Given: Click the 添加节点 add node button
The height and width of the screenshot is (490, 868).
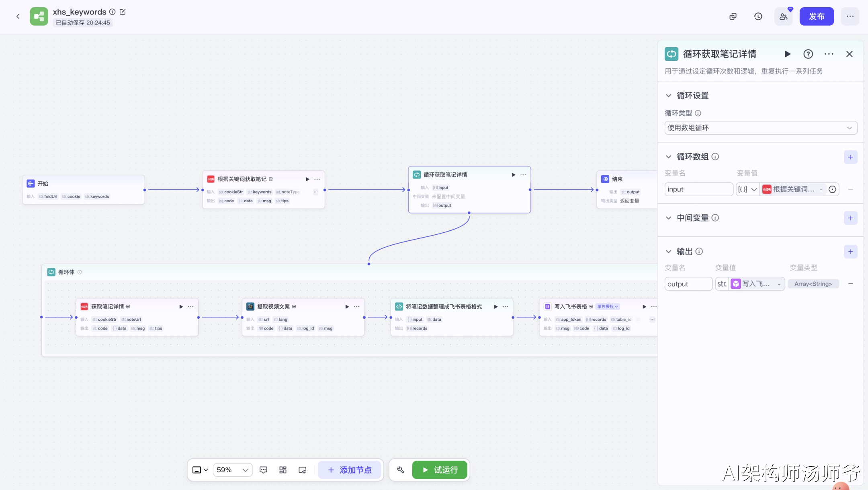Looking at the screenshot, I should [350, 470].
